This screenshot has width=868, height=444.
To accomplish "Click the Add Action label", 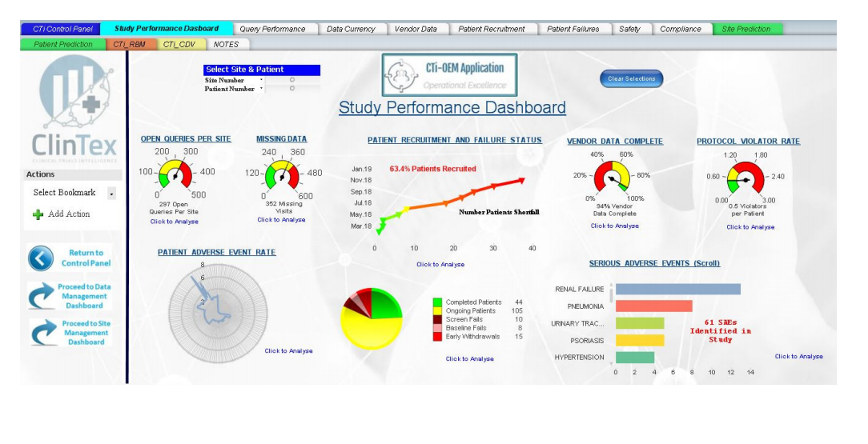I will (69, 214).
